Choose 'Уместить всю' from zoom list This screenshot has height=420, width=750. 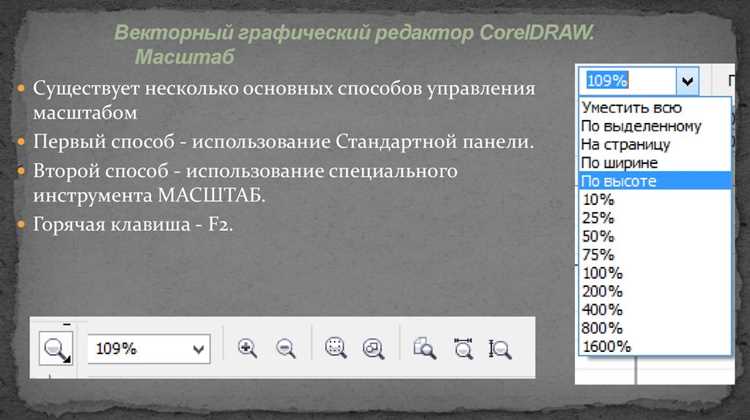tap(655, 108)
